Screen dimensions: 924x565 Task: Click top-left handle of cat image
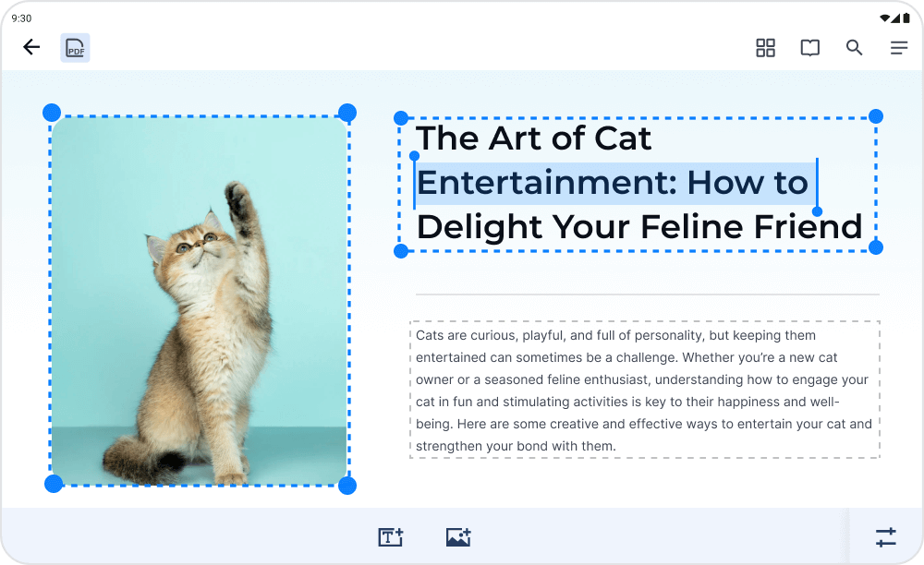coord(52,113)
